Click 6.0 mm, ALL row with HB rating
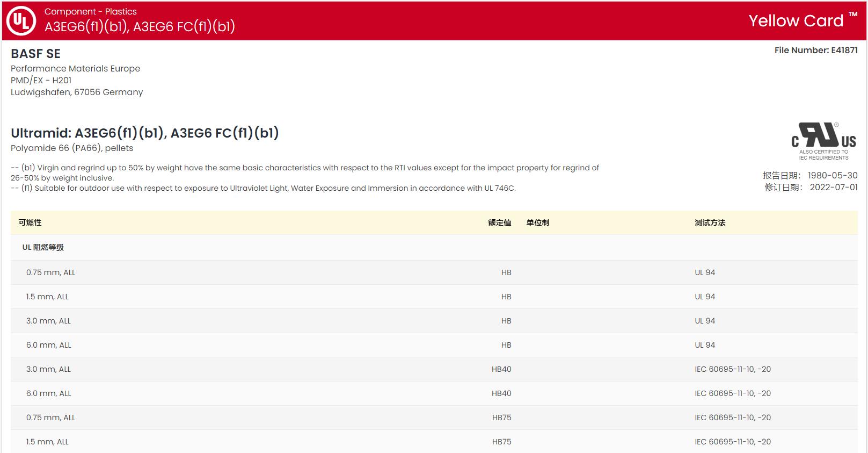 pyautogui.click(x=434, y=345)
